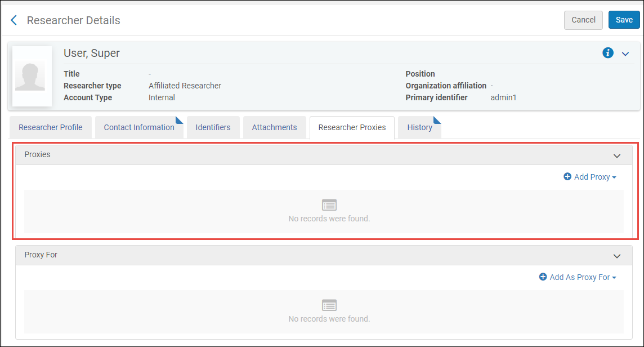Select the Identifiers tab
Image resolution: width=644 pixels, height=347 pixels.
[213, 127]
